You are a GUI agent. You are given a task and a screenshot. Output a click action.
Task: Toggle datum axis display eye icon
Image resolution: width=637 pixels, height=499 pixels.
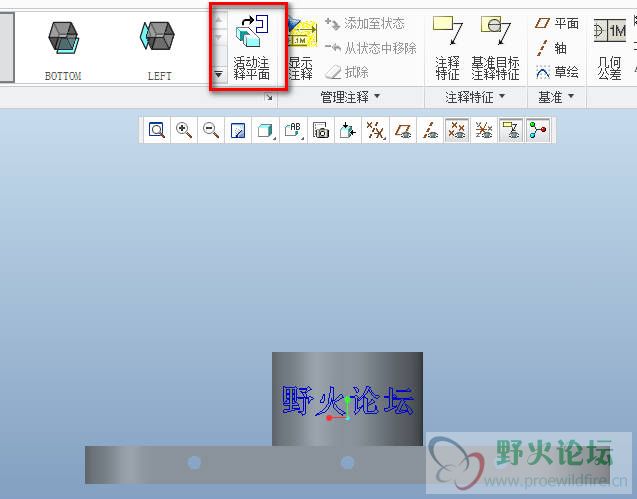coord(430,130)
